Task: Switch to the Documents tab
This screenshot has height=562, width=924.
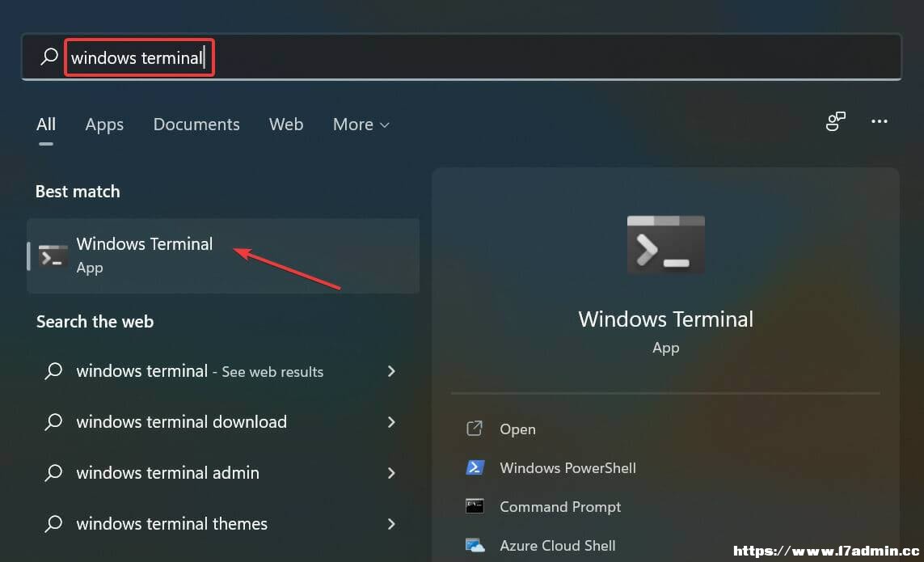Action: click(x=196, y=125)
